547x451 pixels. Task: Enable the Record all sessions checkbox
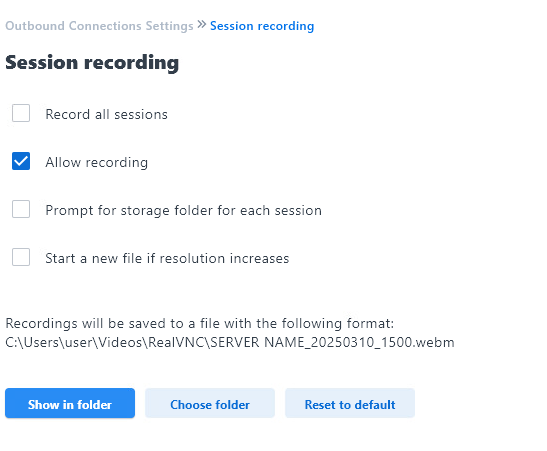[x=21, y=113]
